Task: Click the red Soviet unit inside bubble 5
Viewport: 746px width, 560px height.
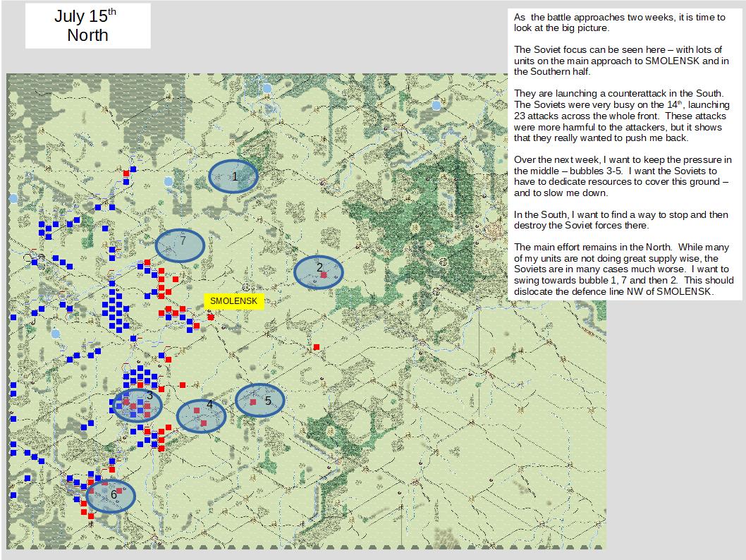Action: coord(253,403)
